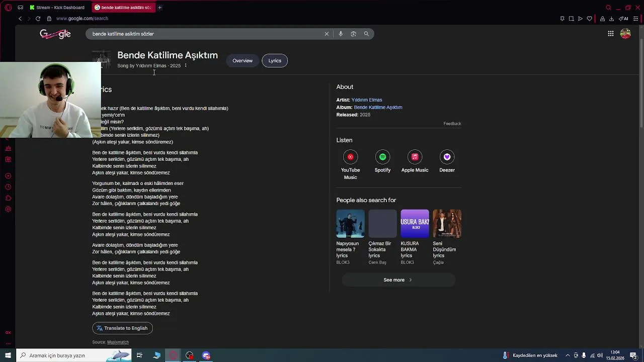
Task: Go back to the previous page
Action: 20,19
